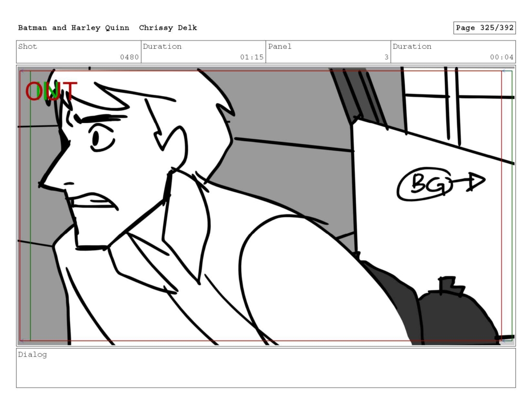The width and height of the screenshot is (532, 412).
Task: Select the artist name "Chrissy Delk"
Action: click(x=168, y=28)
